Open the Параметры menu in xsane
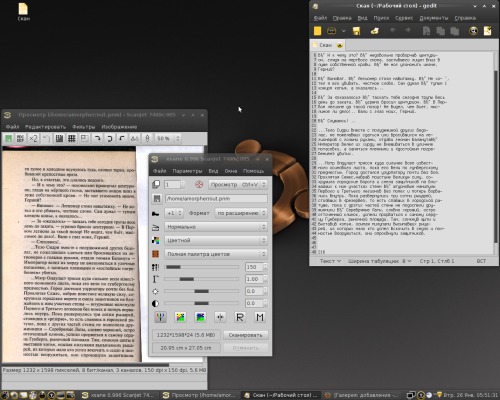Image resolution: width=500 pixels, height=400 pixels. [187, 171]
